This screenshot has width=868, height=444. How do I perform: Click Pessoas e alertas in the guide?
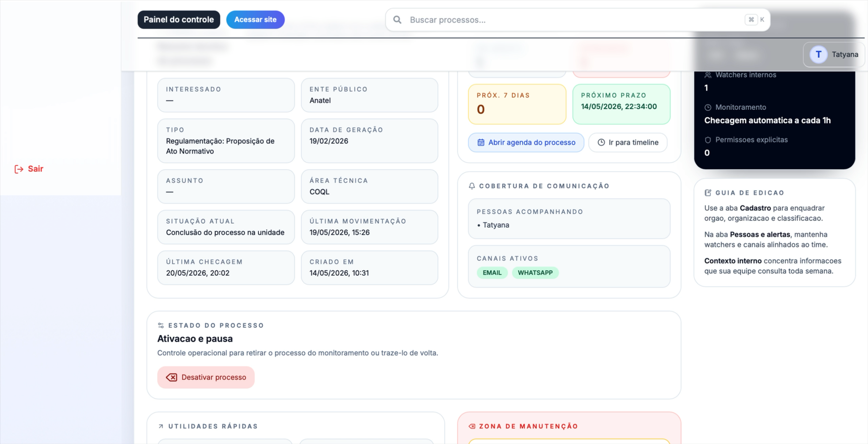coord(760,235)
